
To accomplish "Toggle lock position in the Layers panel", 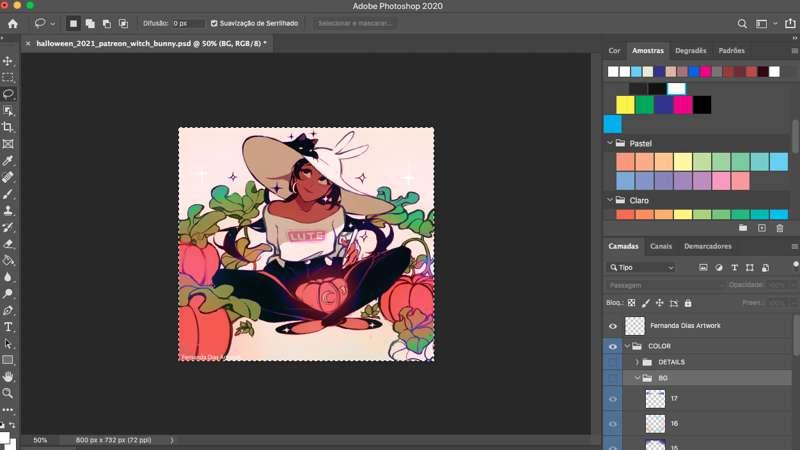I will point(660,303).
